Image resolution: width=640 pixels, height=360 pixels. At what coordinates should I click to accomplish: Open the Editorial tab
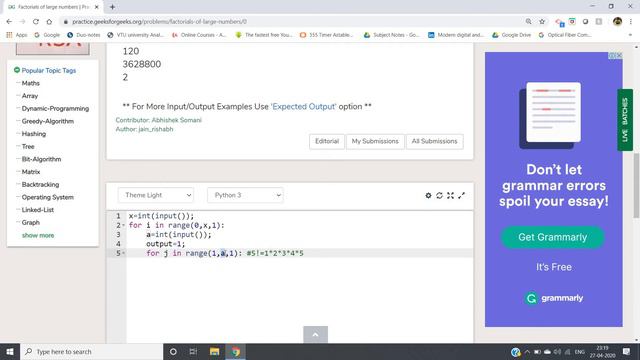tap(327, 141)
